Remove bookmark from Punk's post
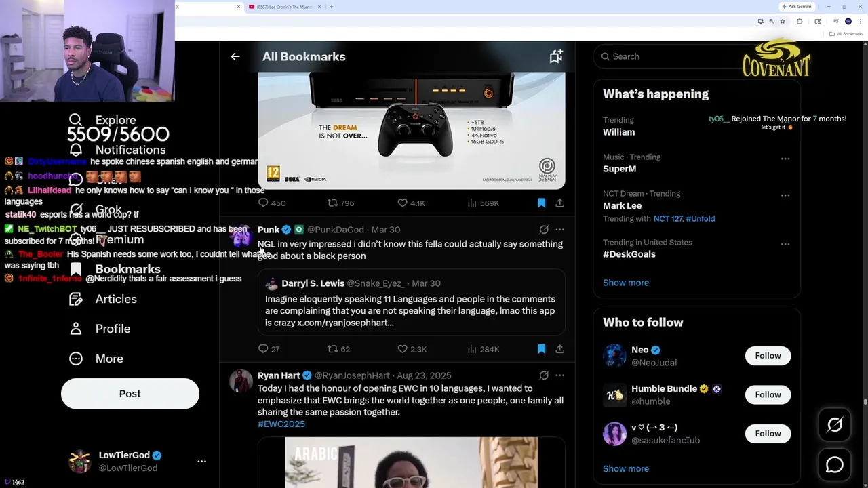Viewport: 868px width, 488px height. click(x=541, y=349)
